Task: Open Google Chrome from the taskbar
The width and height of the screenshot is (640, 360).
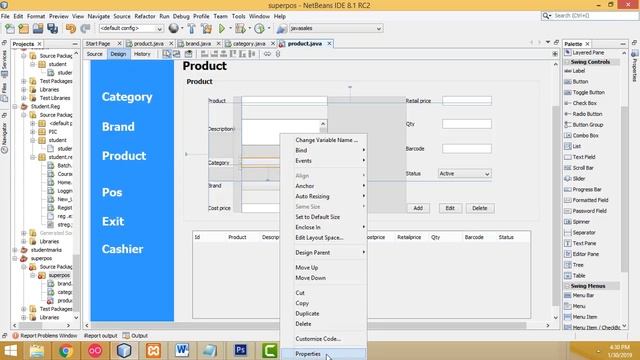Action: pyautogui.click(x=66, y=351)
